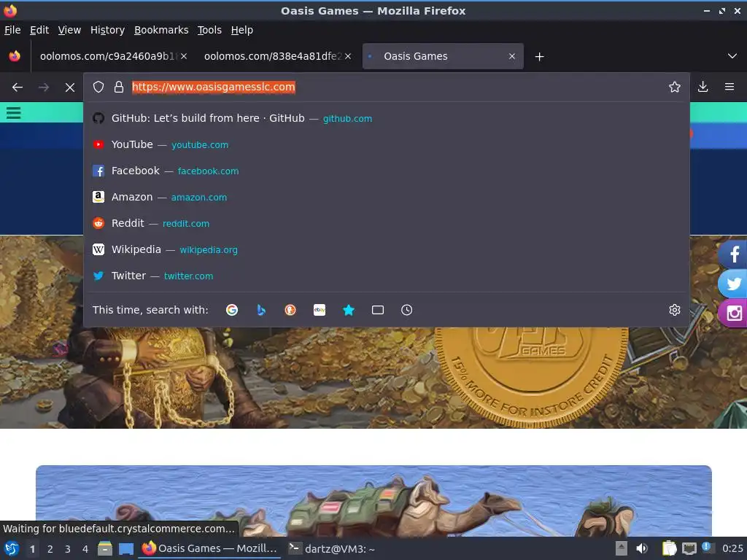Select the Oasis Games tab
747x560 pixels.
pyautogui.click(x=443, y=56)
